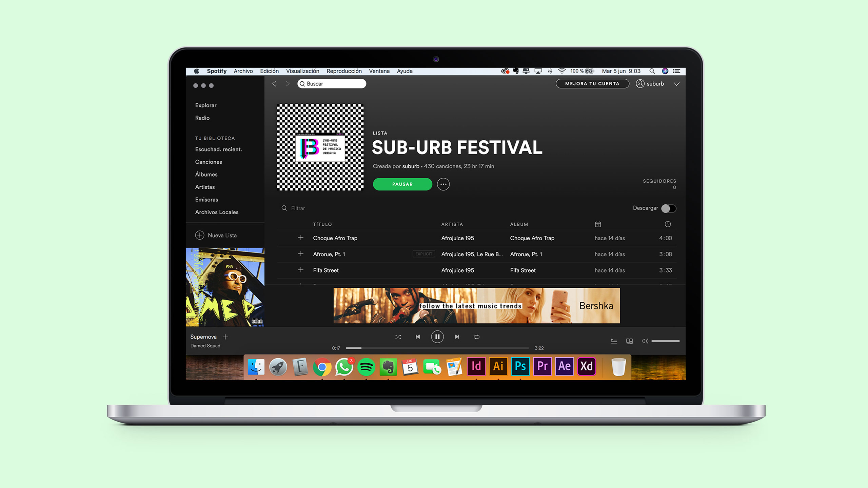Open the Supernova album cover thumbnail
This screenshot has width=868, height=488.
pyautogui.click(x=225, y=287)
